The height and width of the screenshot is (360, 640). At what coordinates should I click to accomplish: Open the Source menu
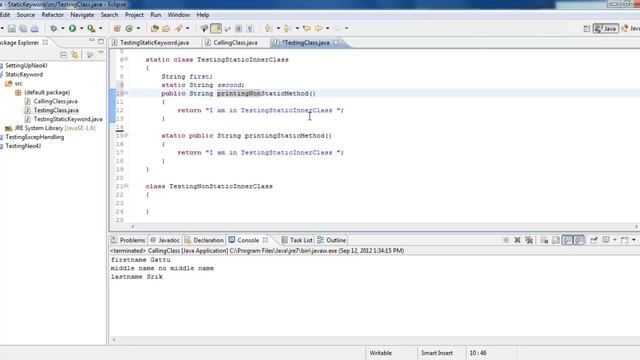(x=26, y=15)
